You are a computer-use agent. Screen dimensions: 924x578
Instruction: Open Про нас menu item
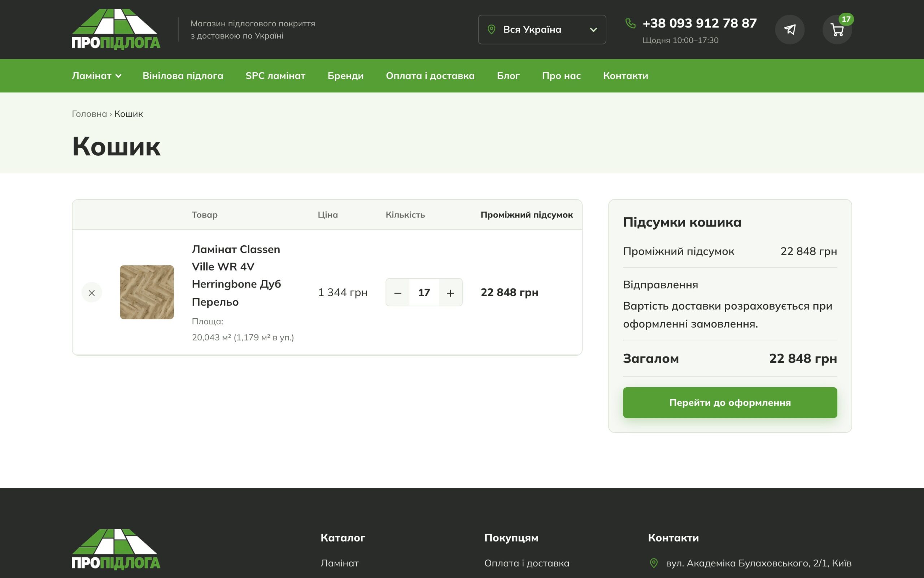tap(561, 76)
